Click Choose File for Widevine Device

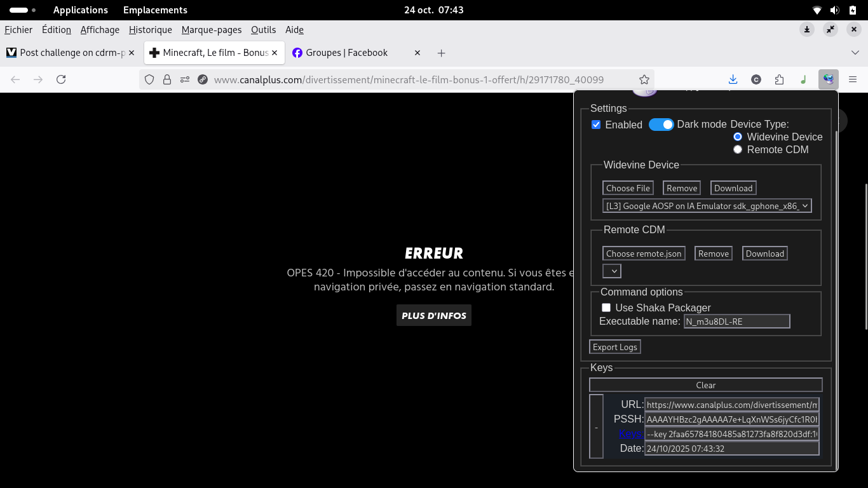628,188
